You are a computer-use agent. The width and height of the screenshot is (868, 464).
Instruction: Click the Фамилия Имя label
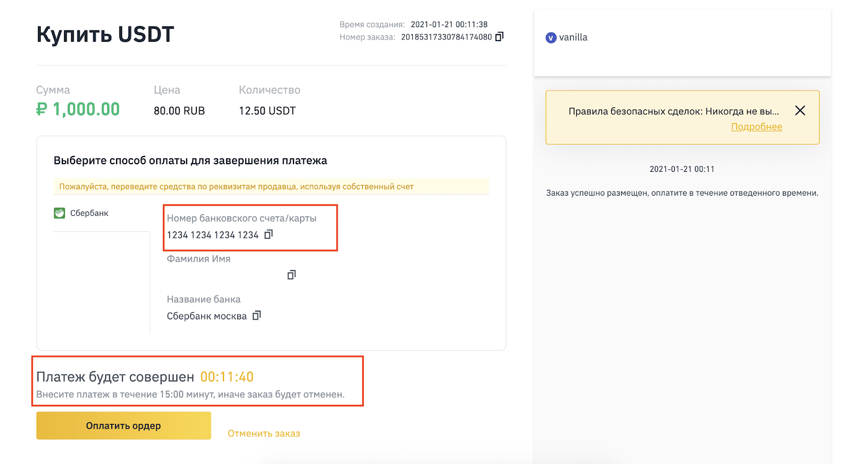click(199, 259)
